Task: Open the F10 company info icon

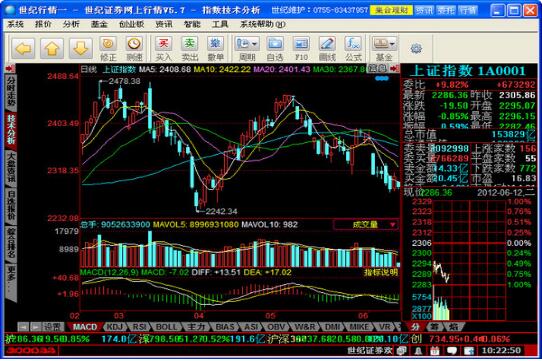Action: point(301,49)
